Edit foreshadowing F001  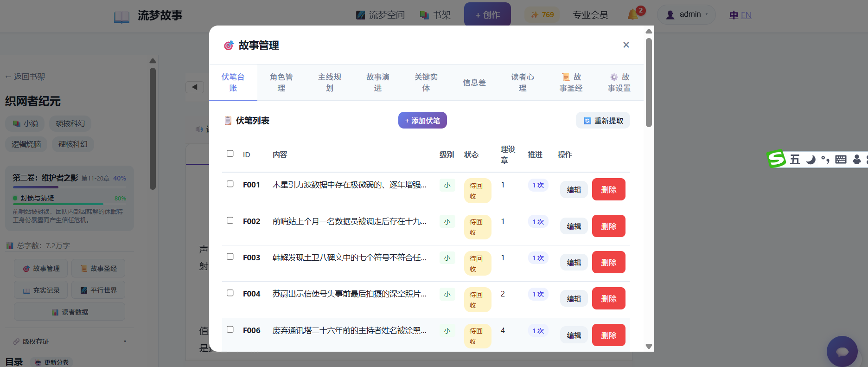point(574,189)
